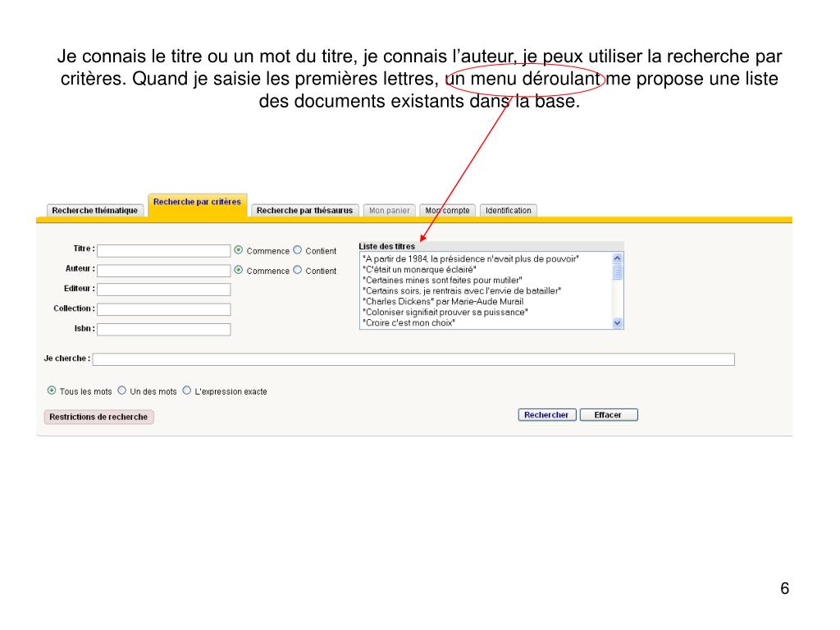
Task: Open Restrictions de recherche
Action: 98,417
